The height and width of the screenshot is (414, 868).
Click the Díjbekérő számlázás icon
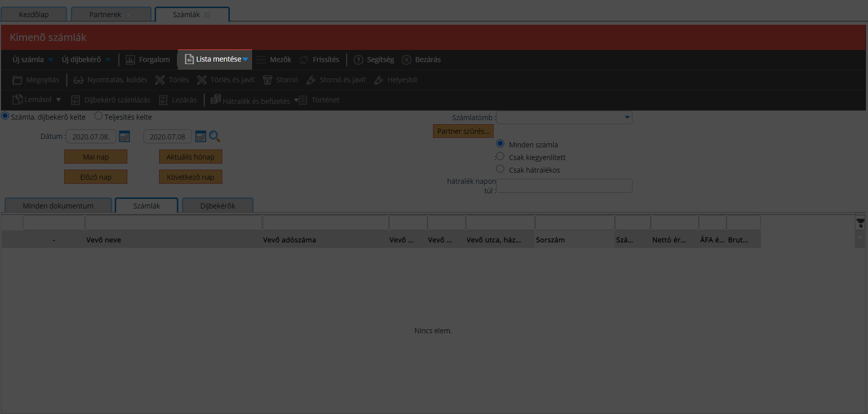pos(76,100)
